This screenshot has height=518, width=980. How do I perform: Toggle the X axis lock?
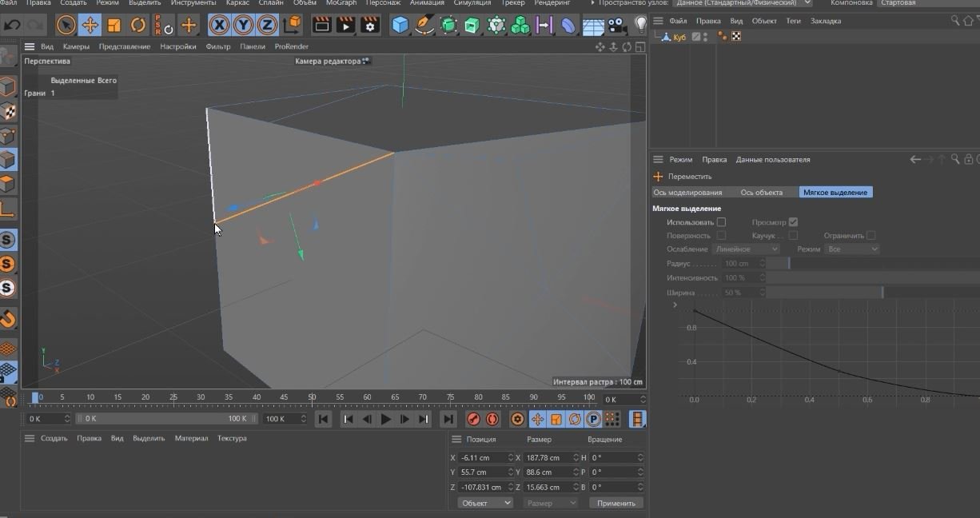pos(219,26)
